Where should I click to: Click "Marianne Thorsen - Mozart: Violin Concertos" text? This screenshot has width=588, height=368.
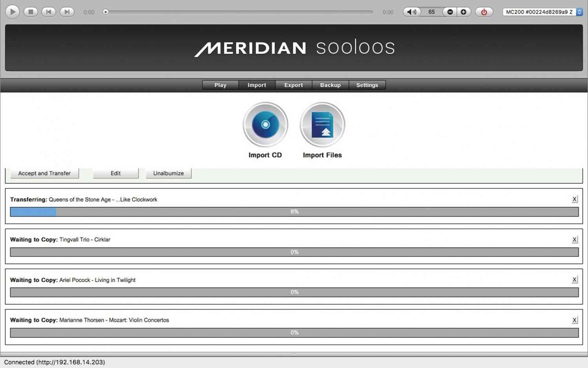pyautogui.click(x=114, y=320)
